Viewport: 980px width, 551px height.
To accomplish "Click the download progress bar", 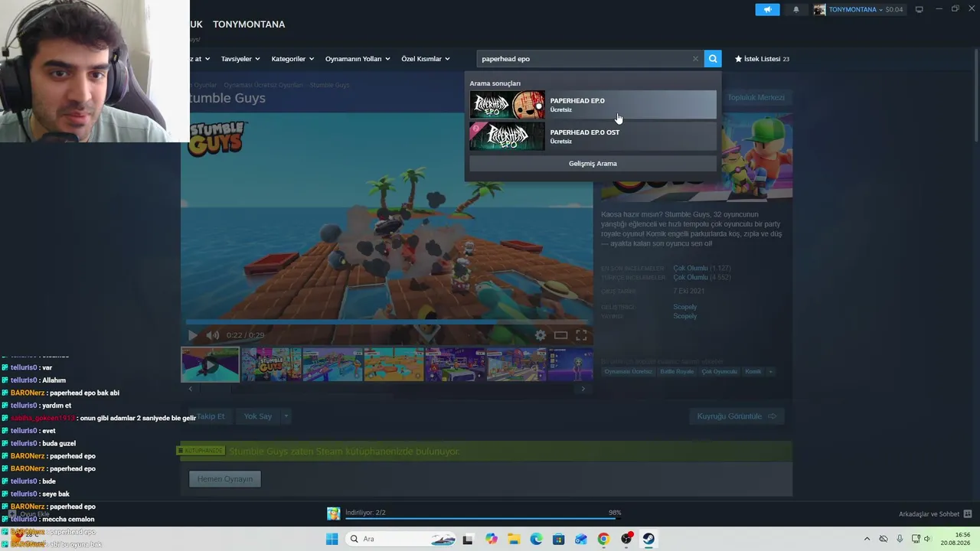I will pos(483,518).
